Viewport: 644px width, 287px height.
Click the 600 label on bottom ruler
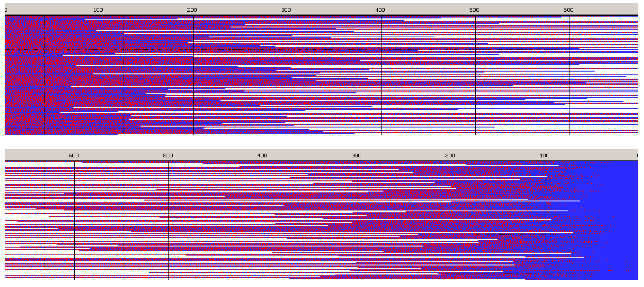[73, 155]
